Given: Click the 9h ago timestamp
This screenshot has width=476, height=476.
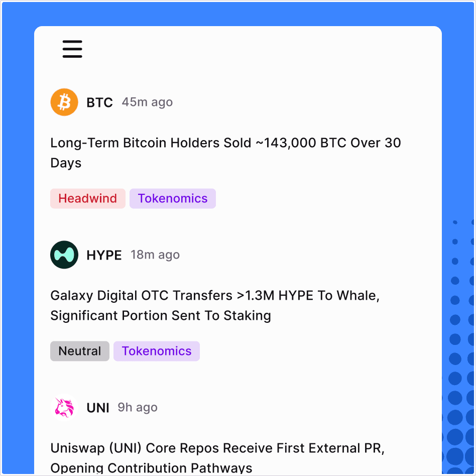Looking at the screenshot, I should tap(138, 408).
